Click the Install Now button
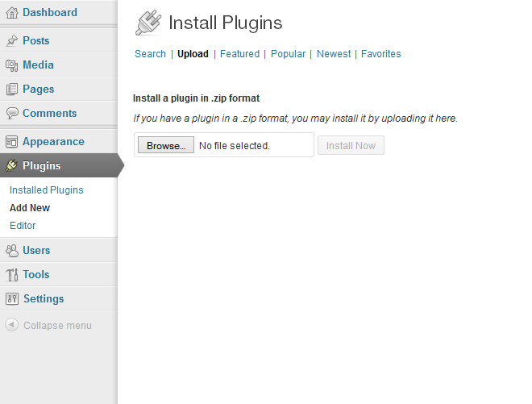This screenshot has height=404, width=532. [351, 145]
